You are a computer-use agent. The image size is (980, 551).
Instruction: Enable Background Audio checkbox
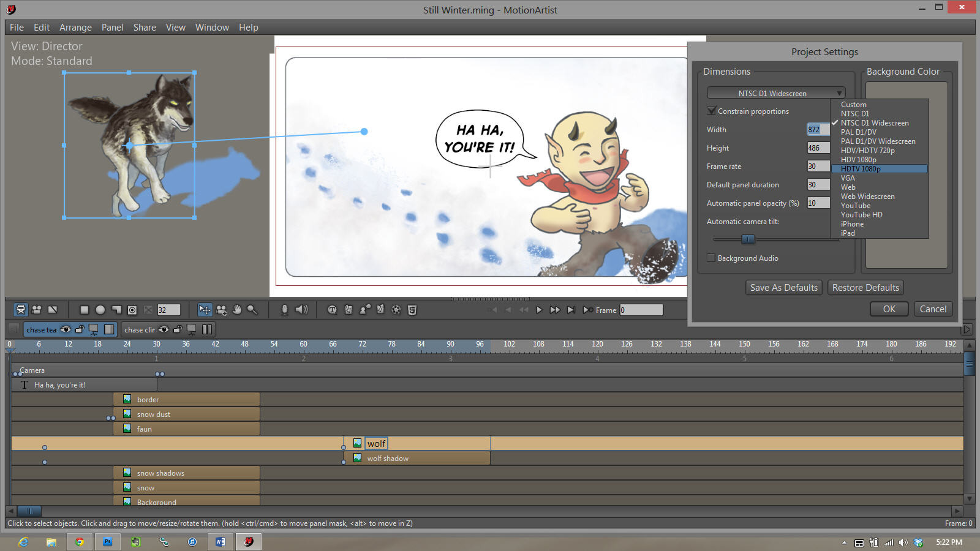coord(711,258)
